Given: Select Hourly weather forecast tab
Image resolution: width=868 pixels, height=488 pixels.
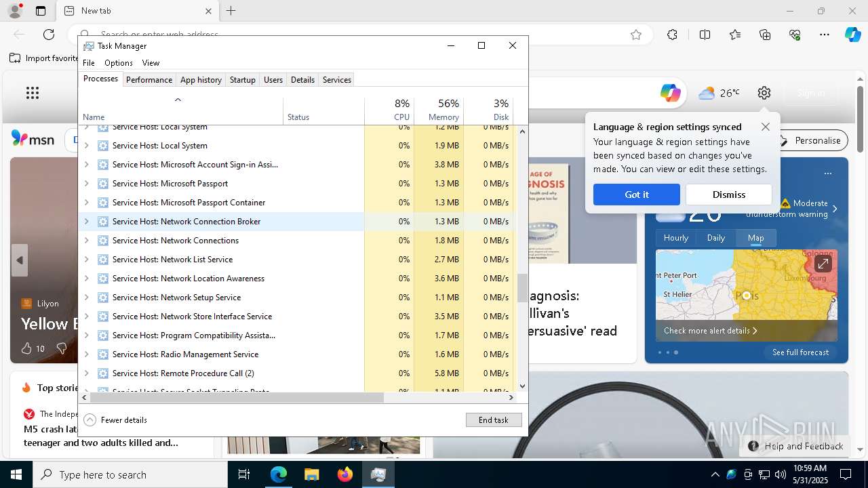Looking at the screenshot, I should tap(676, 238).
